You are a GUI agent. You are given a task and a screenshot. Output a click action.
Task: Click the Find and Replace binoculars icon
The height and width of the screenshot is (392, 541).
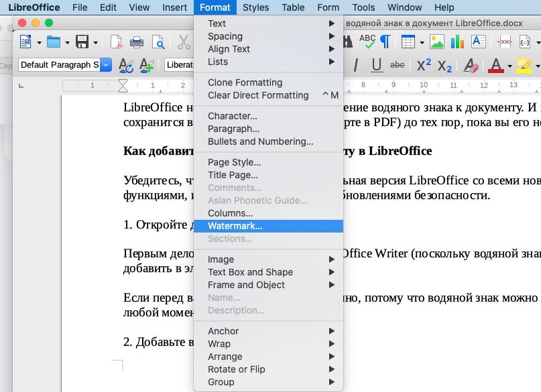[x=348, y=42]
